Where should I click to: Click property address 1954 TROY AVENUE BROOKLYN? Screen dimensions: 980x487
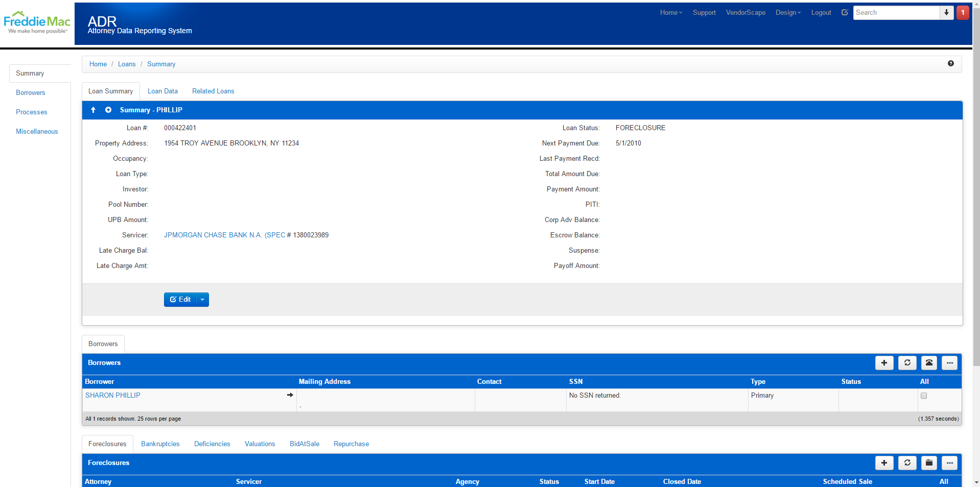point(231,143)
